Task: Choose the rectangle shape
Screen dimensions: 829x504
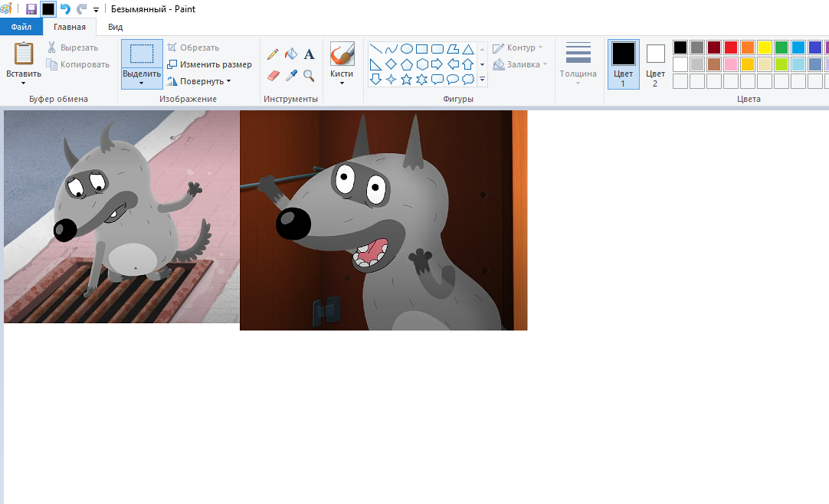Action: click(x=422, y=49)
